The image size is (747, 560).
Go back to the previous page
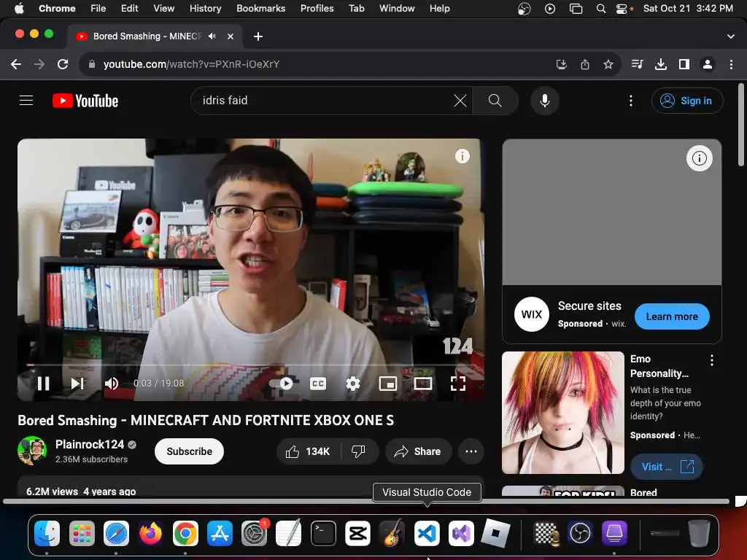pos(16,64)
